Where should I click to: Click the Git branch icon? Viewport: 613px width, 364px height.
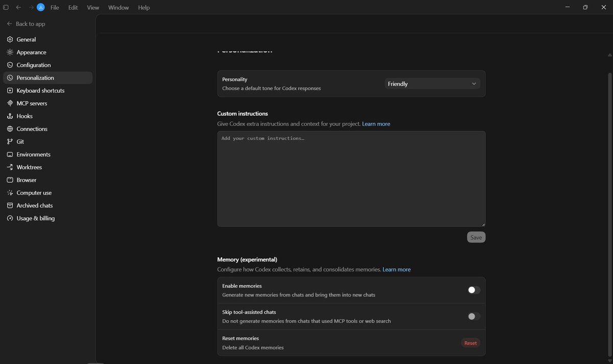pos(10,141)
